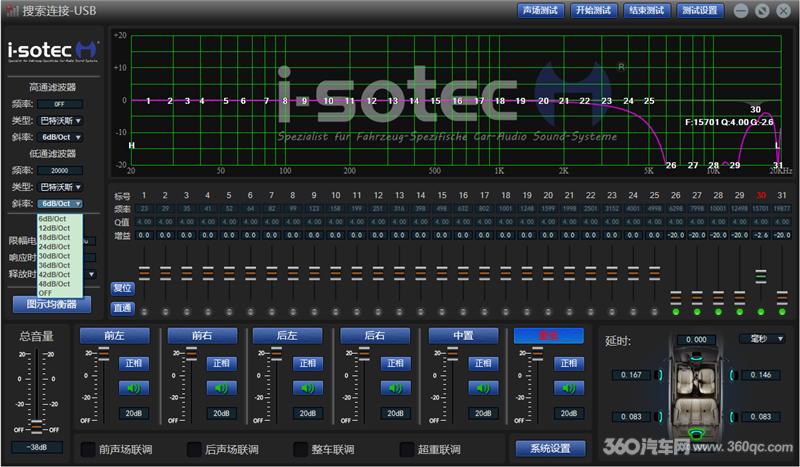Image resolution: width=800 pixels, height=467 pixels.
Task: Open 测试设置 test settings
Action: click(x=700, y=11)
